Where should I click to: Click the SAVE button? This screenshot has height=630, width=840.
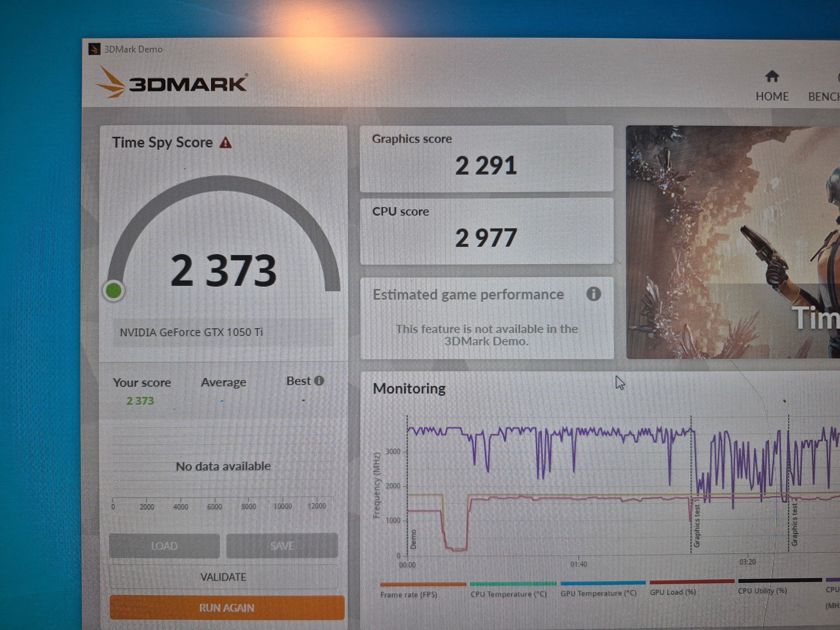(x=282, y=546)
